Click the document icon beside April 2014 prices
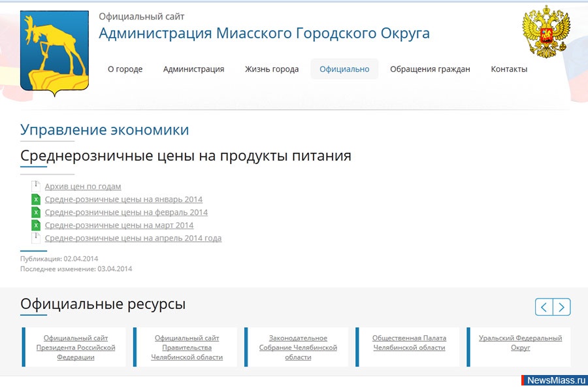This screenshot has height=392, width=588. pyautogui.click(x=36, y=238)
